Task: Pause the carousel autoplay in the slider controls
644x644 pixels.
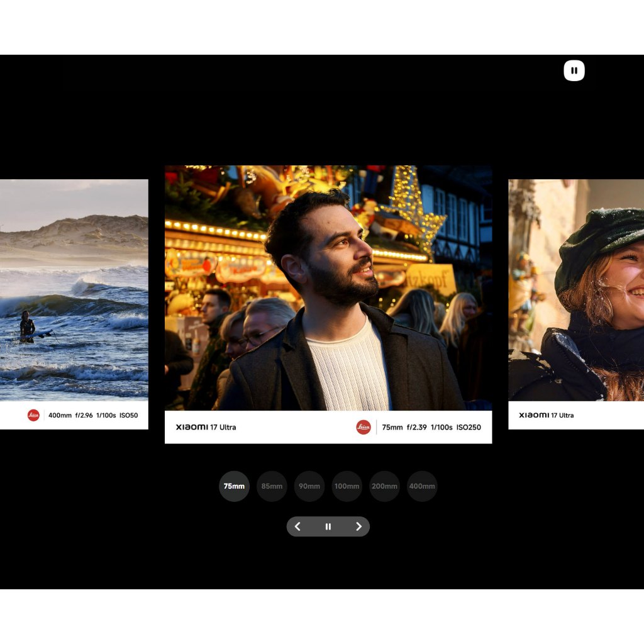Action: (x=328, y=526)
